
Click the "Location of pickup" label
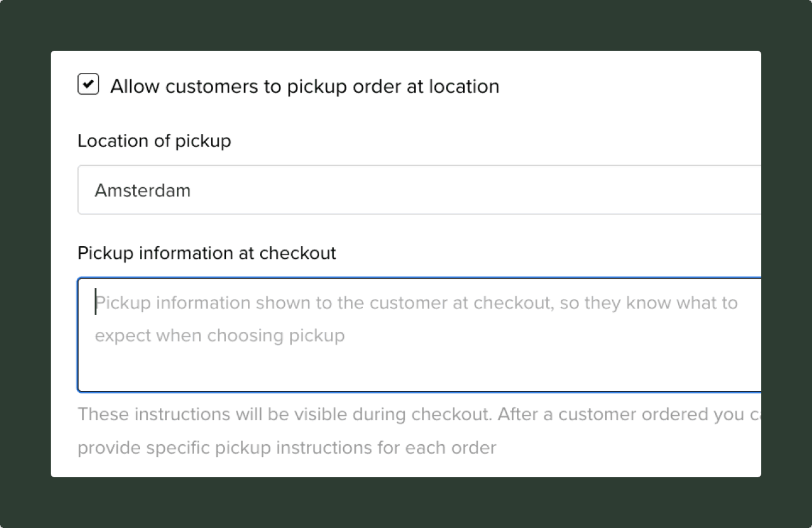tap(154, 141)
